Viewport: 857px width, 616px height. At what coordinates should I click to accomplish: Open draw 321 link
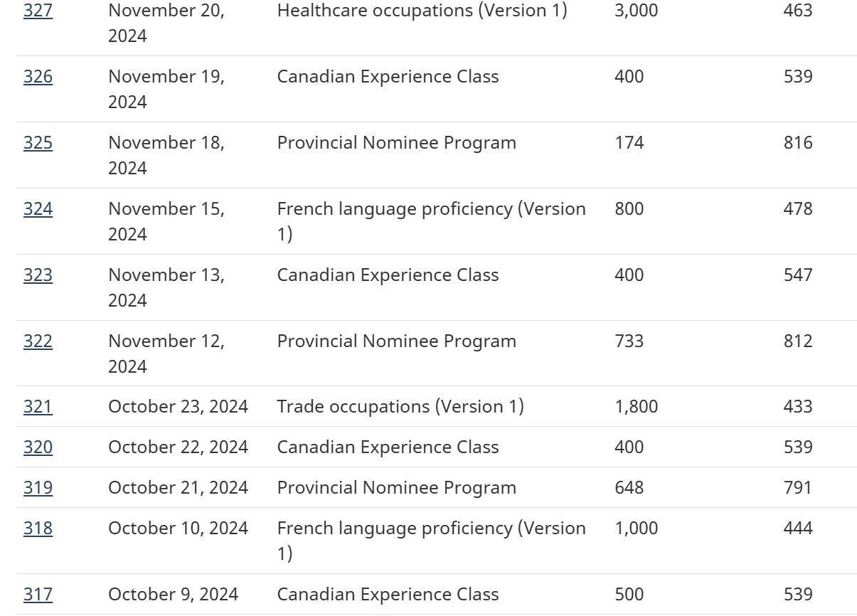[38, 407]
